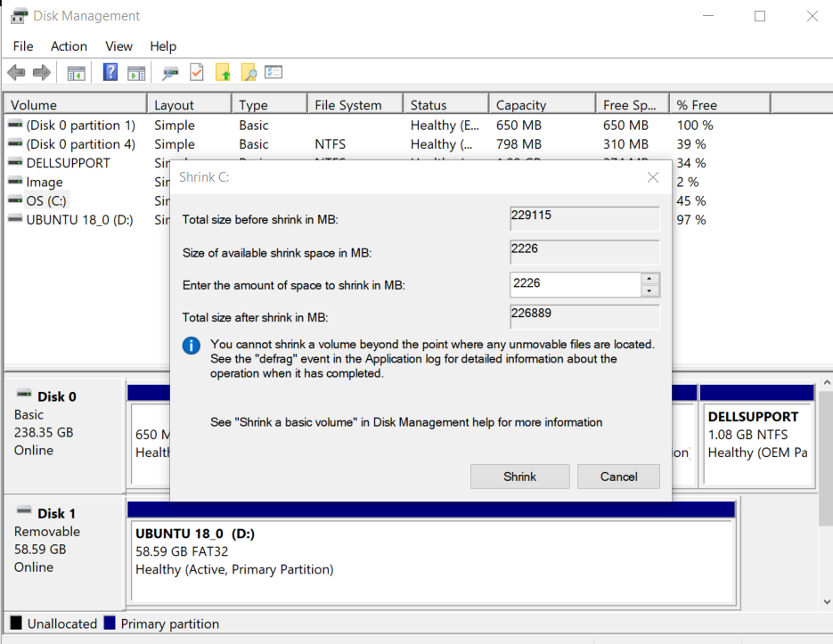Open the blue Help question-mark icon
The height and width of the screenshot is (644, 833).
pos(110,72)
